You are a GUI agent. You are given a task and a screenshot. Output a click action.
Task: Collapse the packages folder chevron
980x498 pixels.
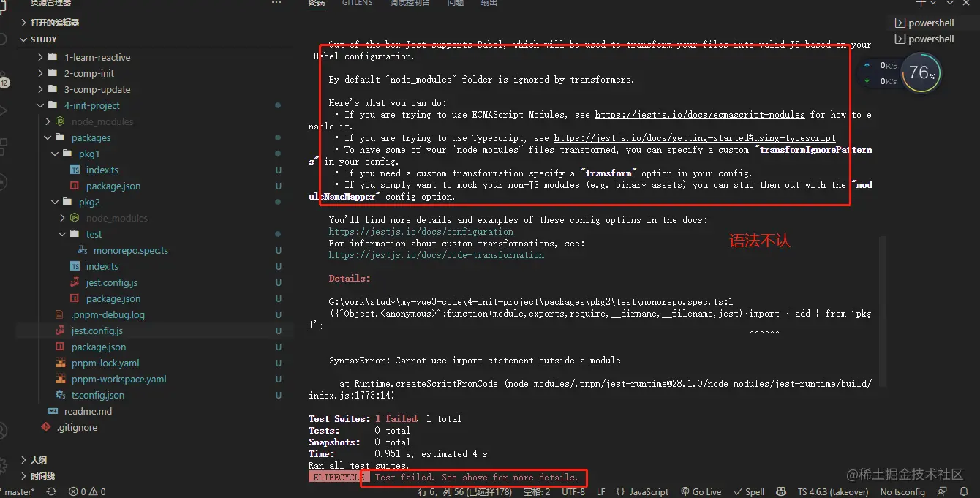48,137
